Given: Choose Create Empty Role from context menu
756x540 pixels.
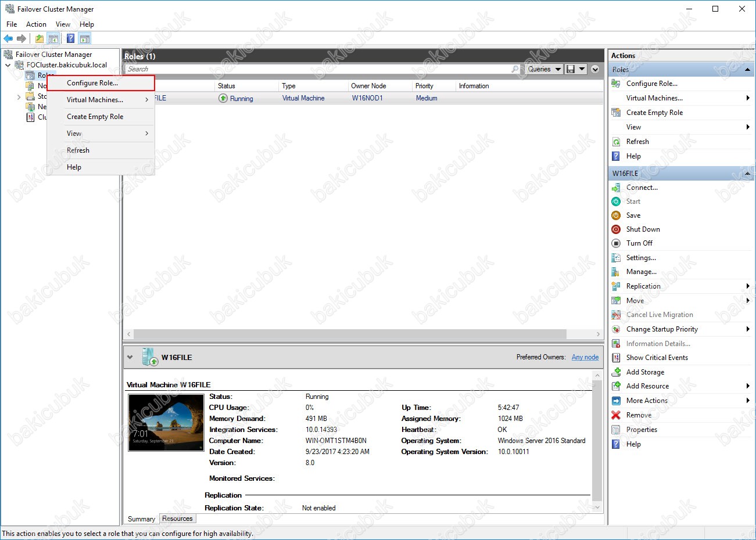Looking at the screenshot, I should pyautogui.click(x=101, y=117).
